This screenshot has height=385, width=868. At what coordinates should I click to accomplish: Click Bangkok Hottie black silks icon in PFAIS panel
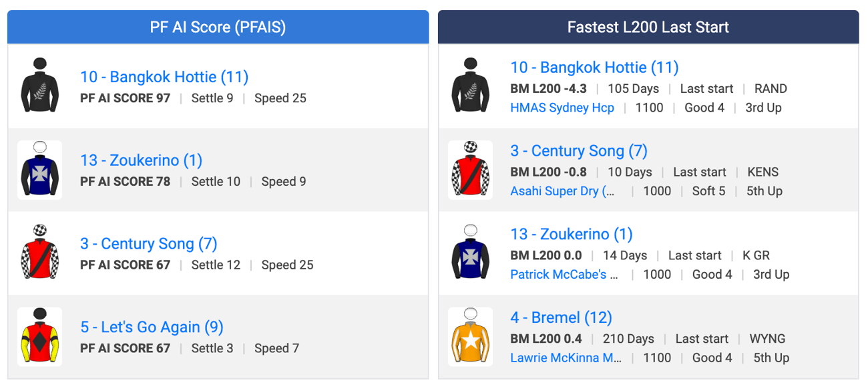click(x=40, y=87)
